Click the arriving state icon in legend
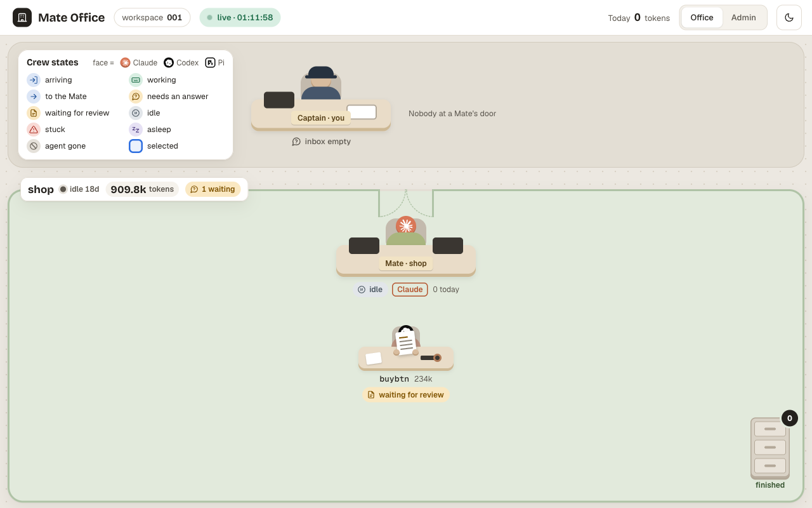The image size is (812, 508). (34, 80)
